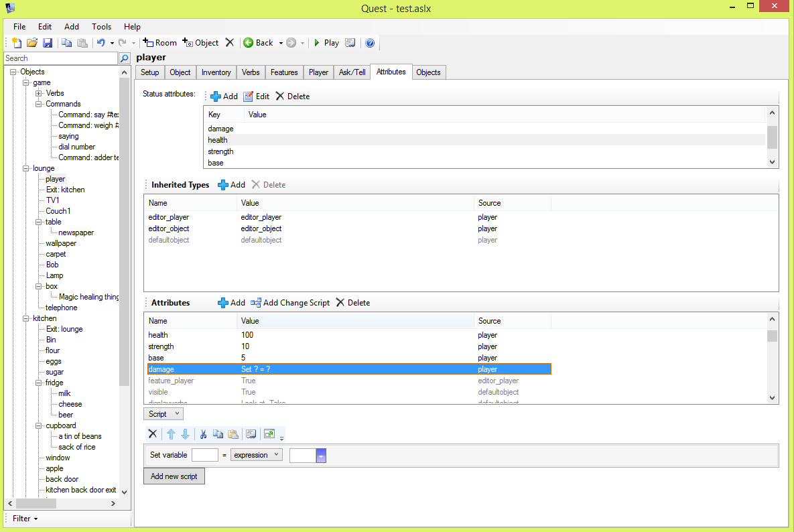Add a new Object
The width and height of the screenshot is (794, 532).
click(200, 43)
